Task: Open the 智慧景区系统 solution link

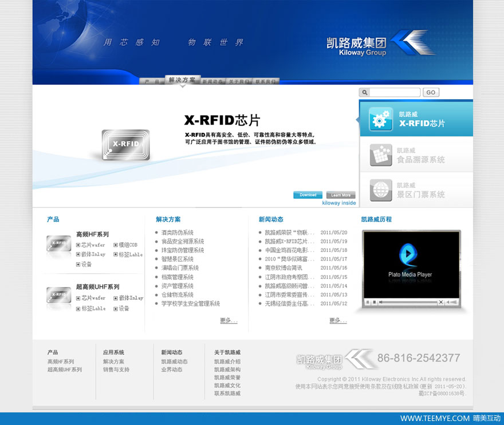Action: (178, 259)
